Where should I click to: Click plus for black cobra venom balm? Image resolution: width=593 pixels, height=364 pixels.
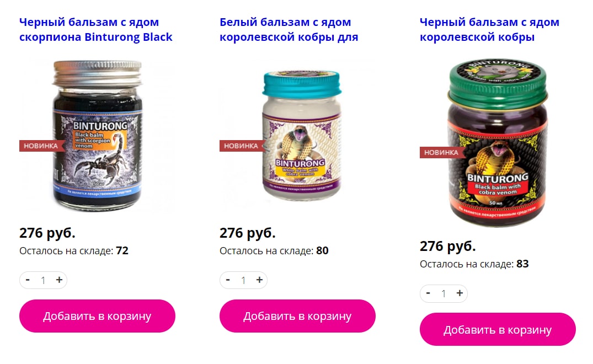coord(460,293)
